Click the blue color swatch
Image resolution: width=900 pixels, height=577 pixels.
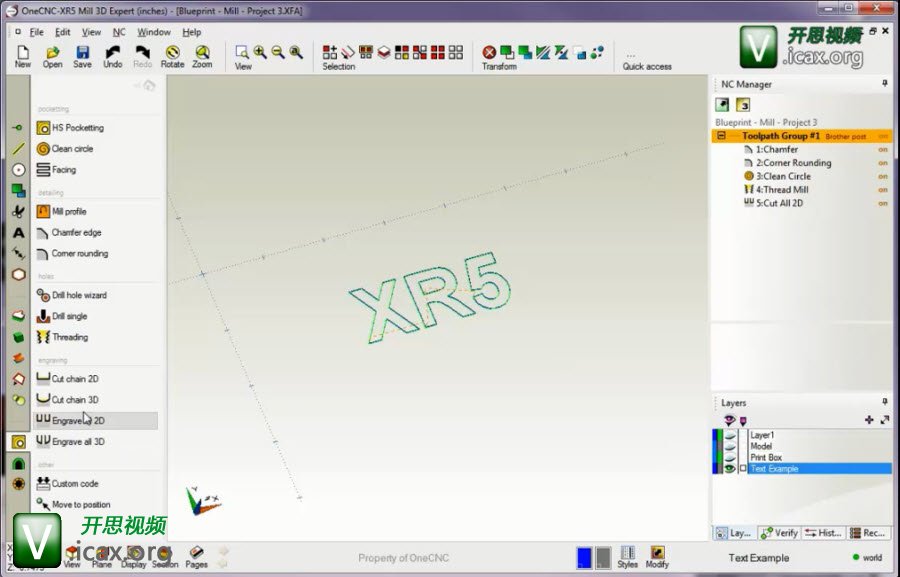[585, 557]
